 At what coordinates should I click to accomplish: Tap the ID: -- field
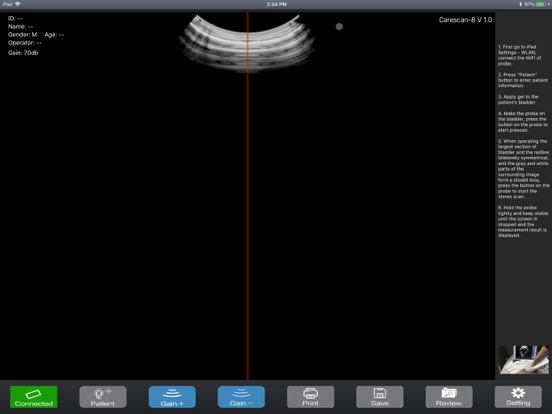15,18
